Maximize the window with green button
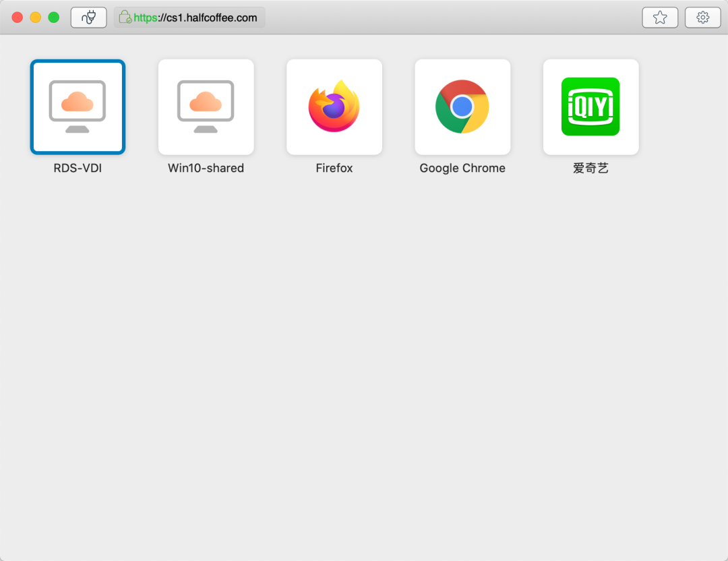728x561 pixels. coord(54,18)
